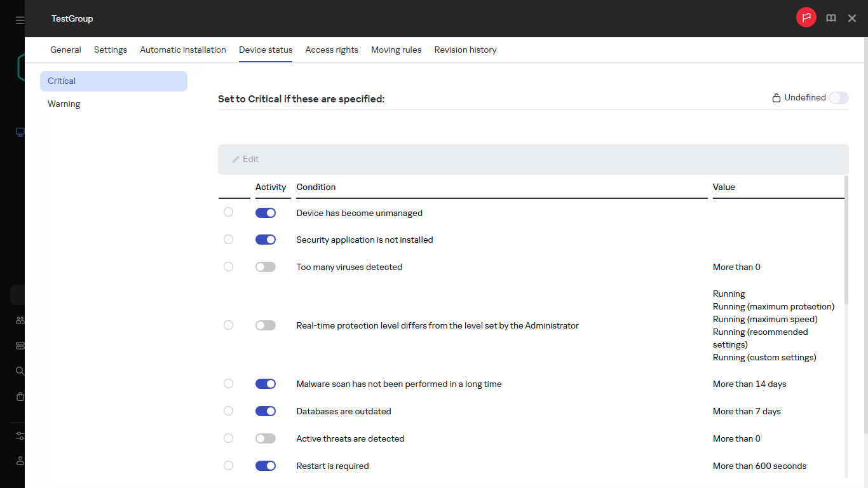Select the radio button for Databases are outdated
868x488 pixels.
point(228,410)
